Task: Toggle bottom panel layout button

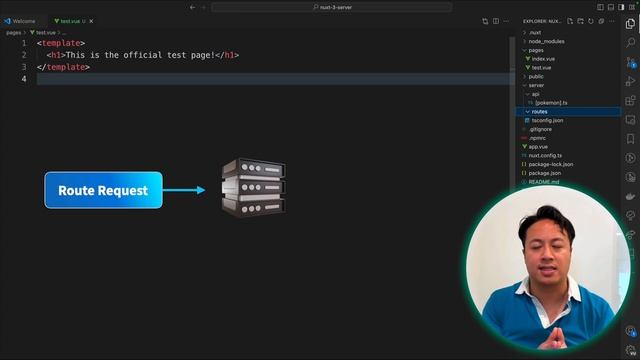Action: point(611,7)
